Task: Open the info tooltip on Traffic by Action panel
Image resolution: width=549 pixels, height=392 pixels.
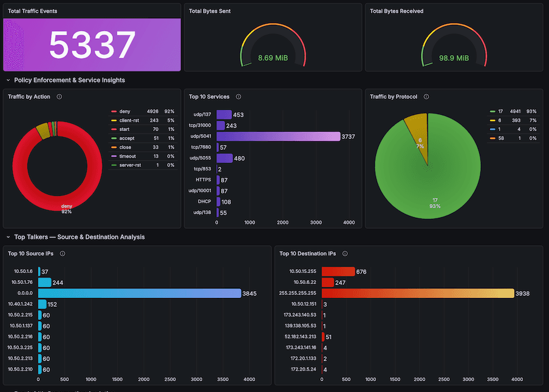Action: coord(58,96)
